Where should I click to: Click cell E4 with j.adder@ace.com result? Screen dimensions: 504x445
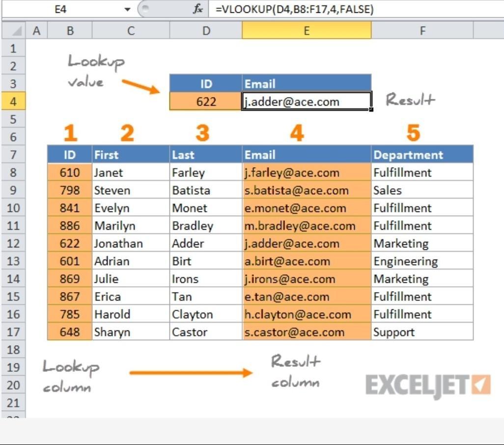click(307, 101)
